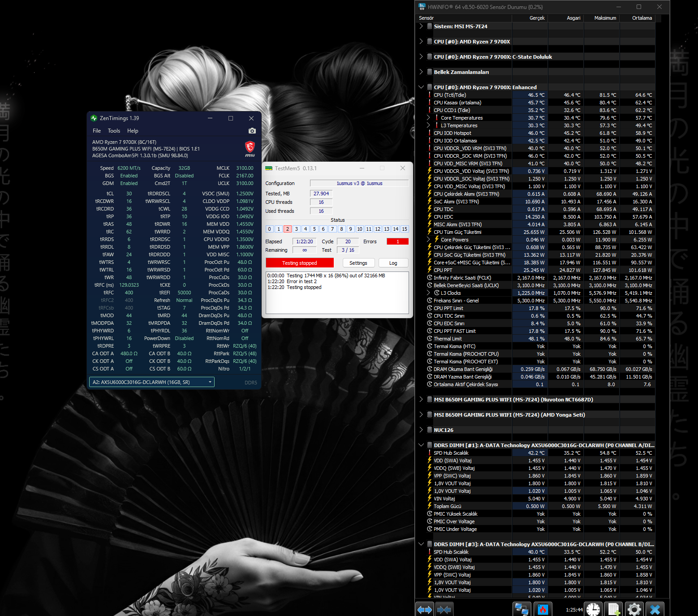
Task: Collapse the DDR5 DIMM [#1] group
Action: (421, 445)
